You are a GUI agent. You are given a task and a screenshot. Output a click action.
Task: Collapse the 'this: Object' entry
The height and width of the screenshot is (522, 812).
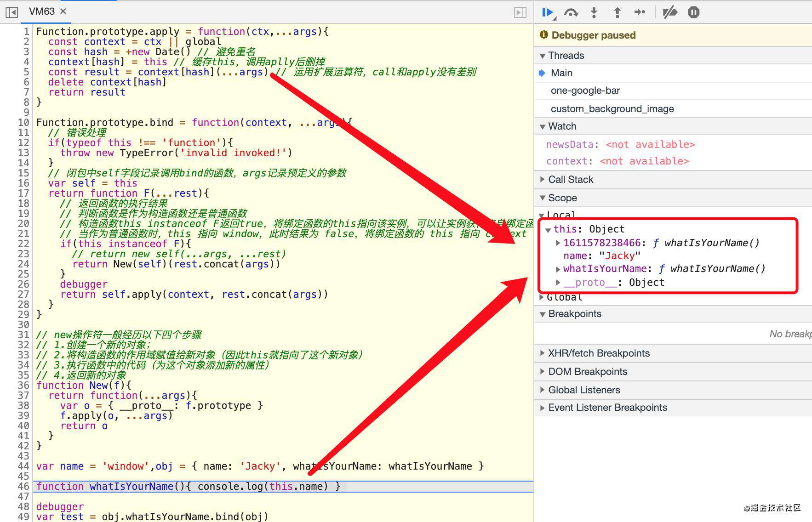[548, 230]
